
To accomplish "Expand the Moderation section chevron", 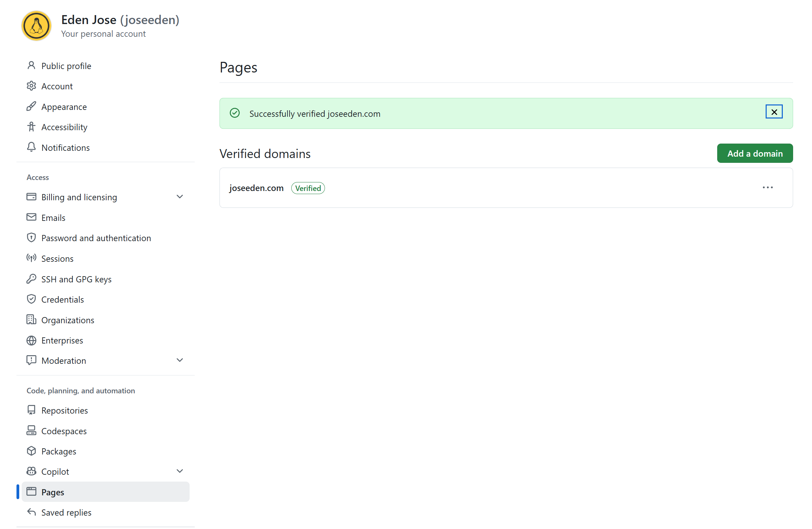I will click(x=180, y=360).
